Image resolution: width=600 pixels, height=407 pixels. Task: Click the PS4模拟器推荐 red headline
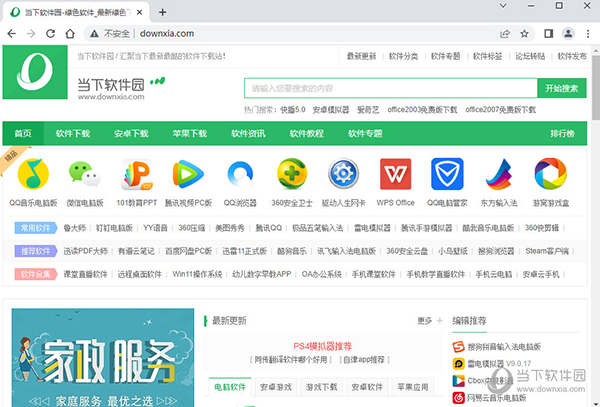pyautogui.click(x=323, y=347)
